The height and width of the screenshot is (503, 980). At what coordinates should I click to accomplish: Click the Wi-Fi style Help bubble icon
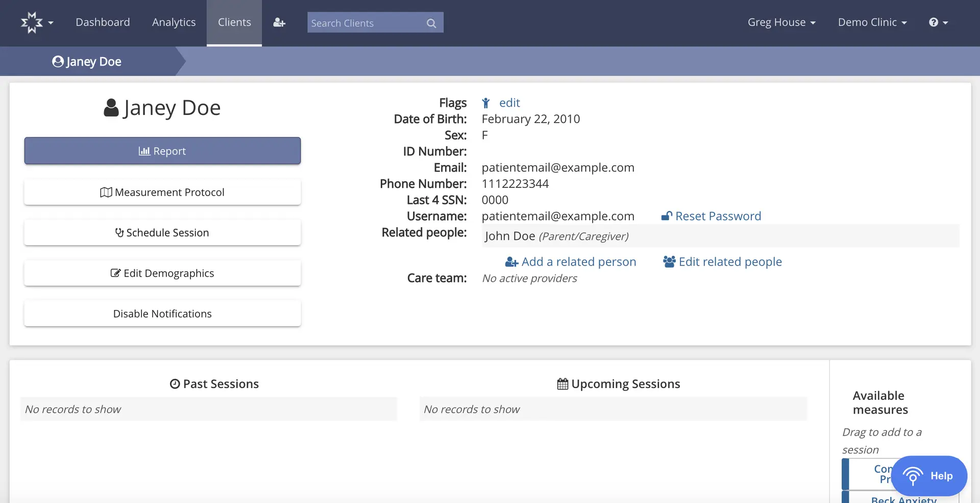pos(913,476)
